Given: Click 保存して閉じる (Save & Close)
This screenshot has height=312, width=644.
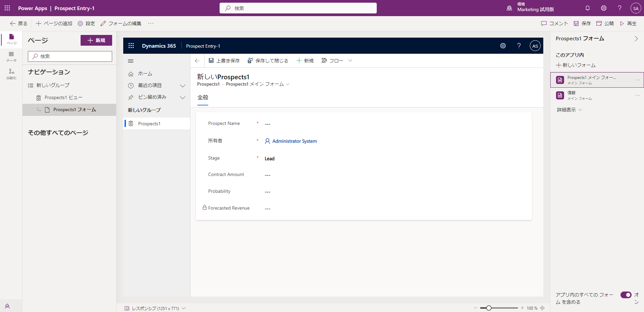Looking at the screenshot, I should pyautogui.click(x=268, y=61).
